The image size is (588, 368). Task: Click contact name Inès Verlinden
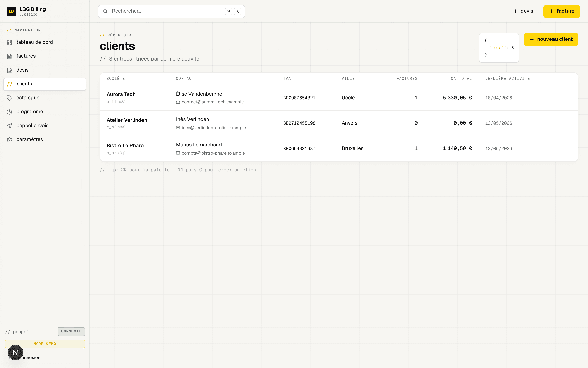[x=193, y=119]
